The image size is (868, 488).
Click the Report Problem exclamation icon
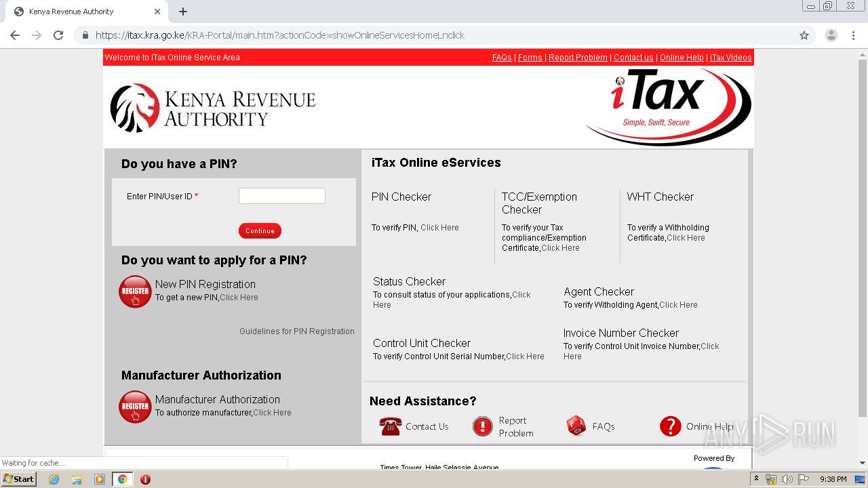(x=482, y=426)
